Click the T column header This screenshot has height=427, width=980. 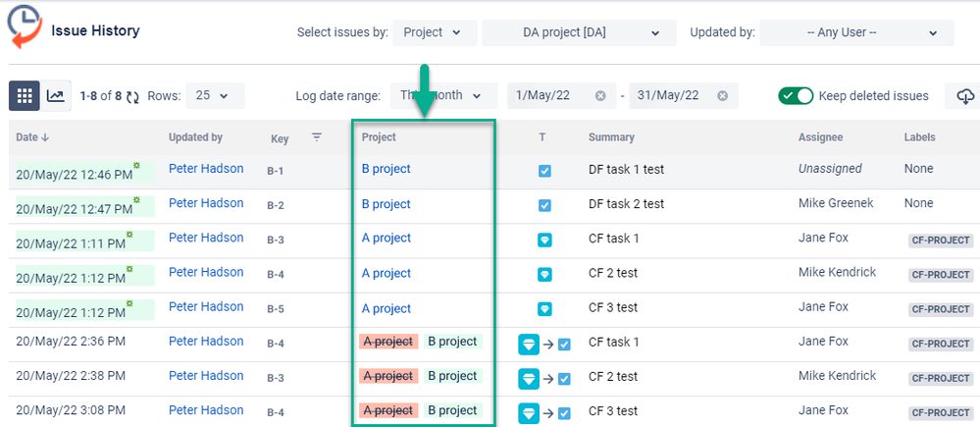point(542,136)
